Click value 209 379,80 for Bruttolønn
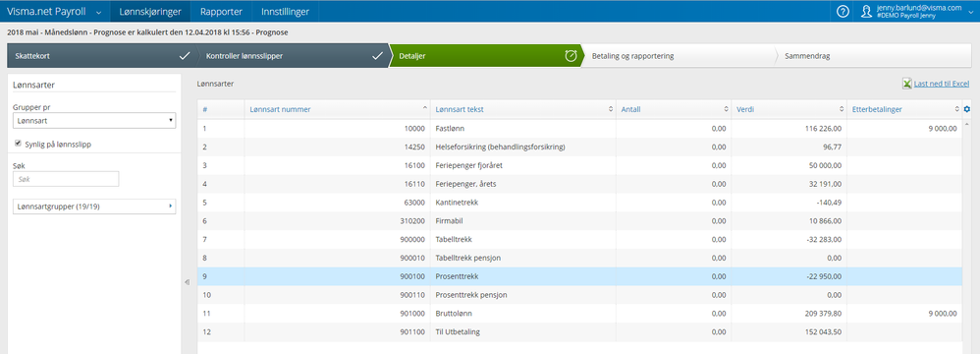 point(824,314)
